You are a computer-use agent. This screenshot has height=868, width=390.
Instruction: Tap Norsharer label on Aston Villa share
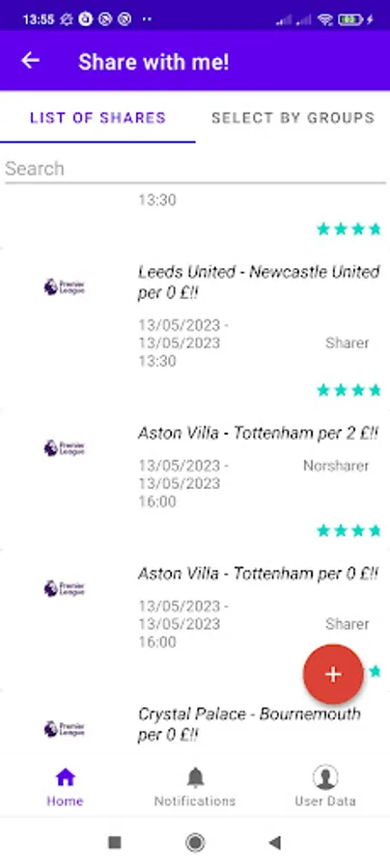click(336, 466)
